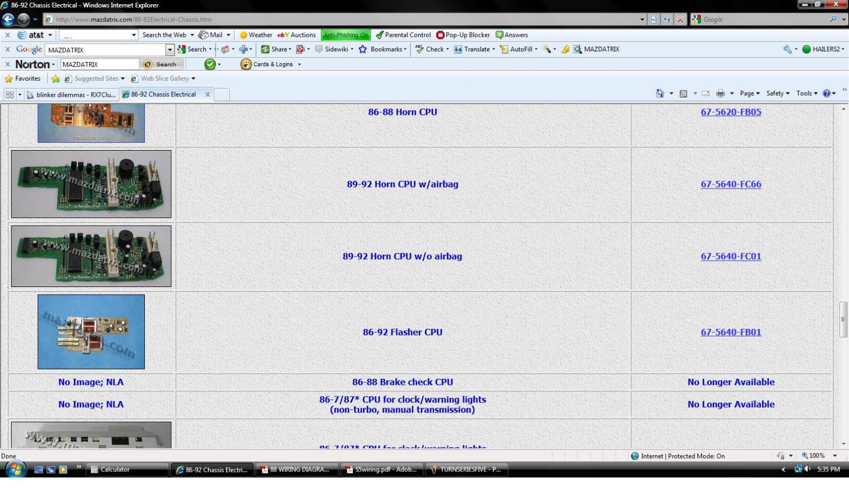
Task: Toggle the Pop-Up Blocker
Action: [463, 35]
